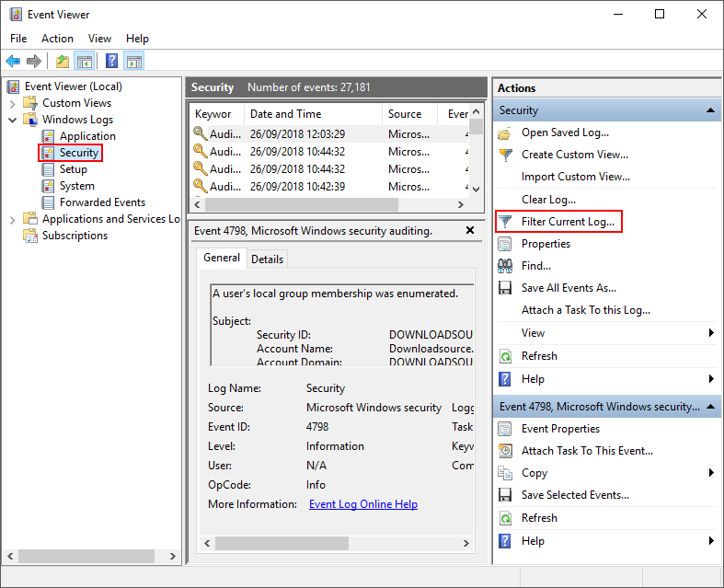Select the Security log tree item

tap(79, 153)
